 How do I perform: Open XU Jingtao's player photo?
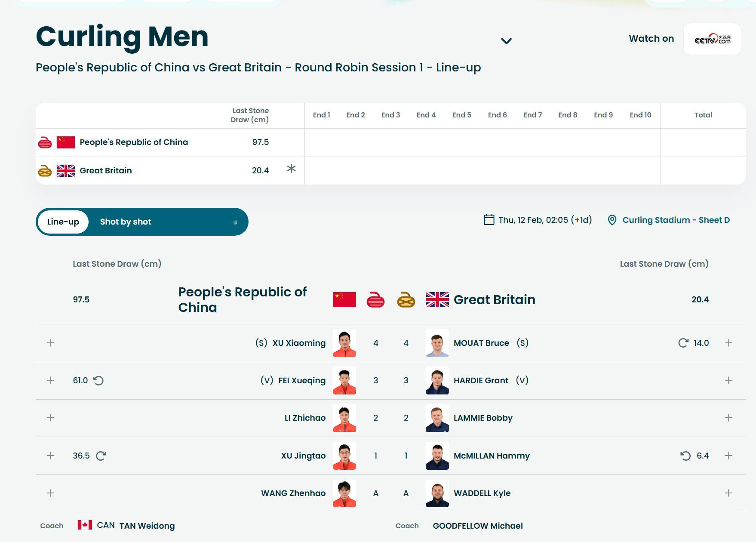[x=344, y=456]
